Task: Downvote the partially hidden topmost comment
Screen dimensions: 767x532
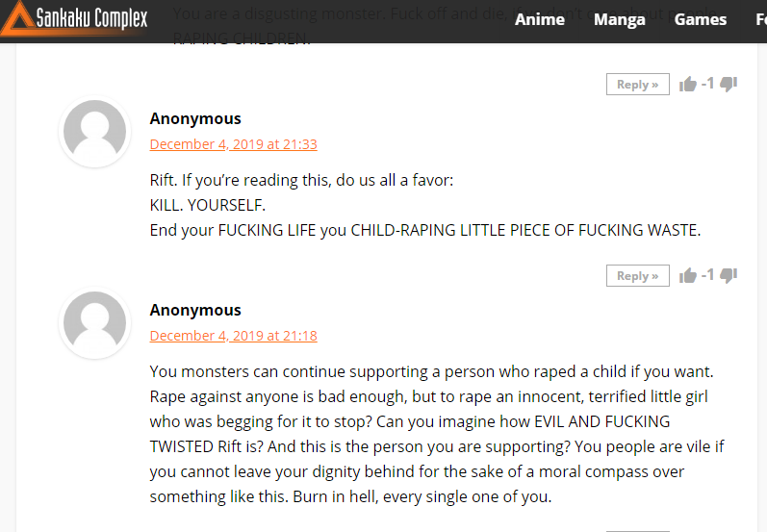Action: click(x=729, y=84)
